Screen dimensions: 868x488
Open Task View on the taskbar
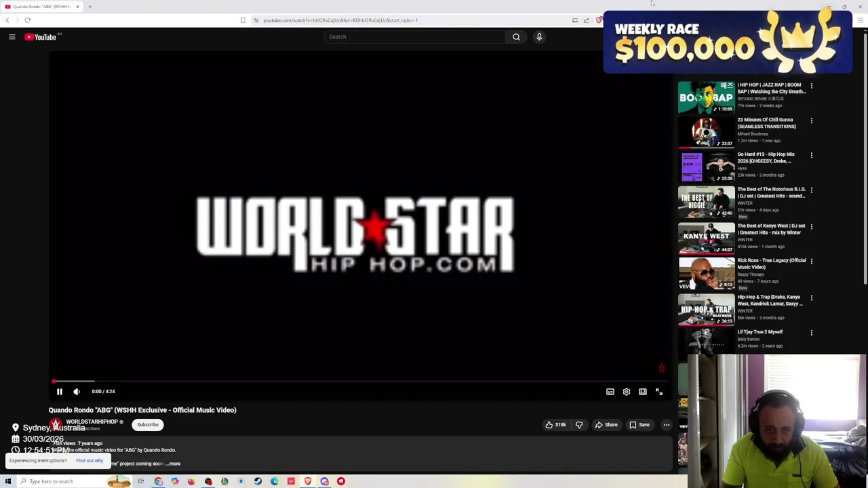click(141, 481)
